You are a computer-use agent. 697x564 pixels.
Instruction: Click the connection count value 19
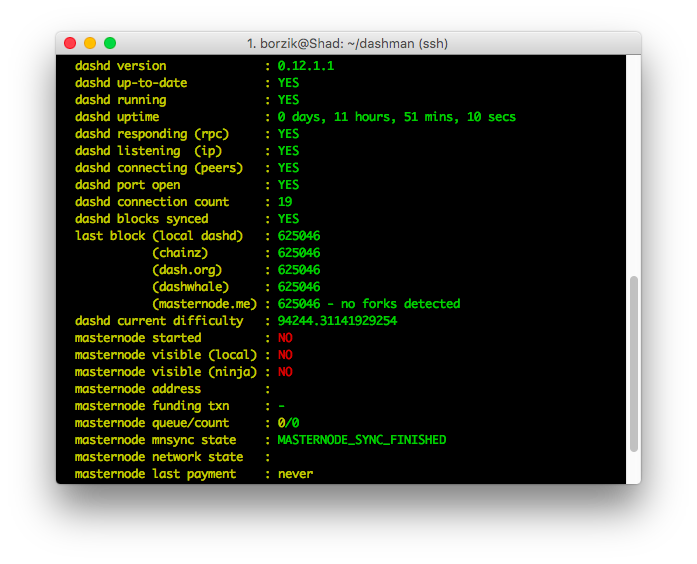285,202
